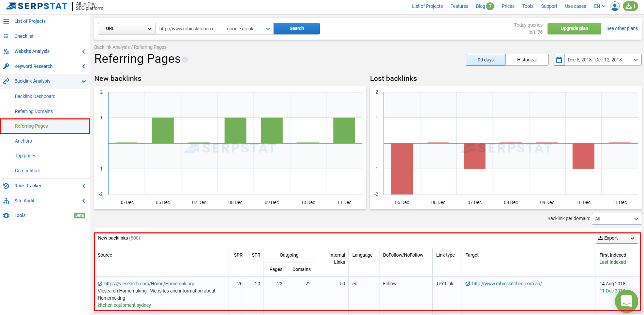Click the Checklist list icon in the sidebar

[6, 36]
